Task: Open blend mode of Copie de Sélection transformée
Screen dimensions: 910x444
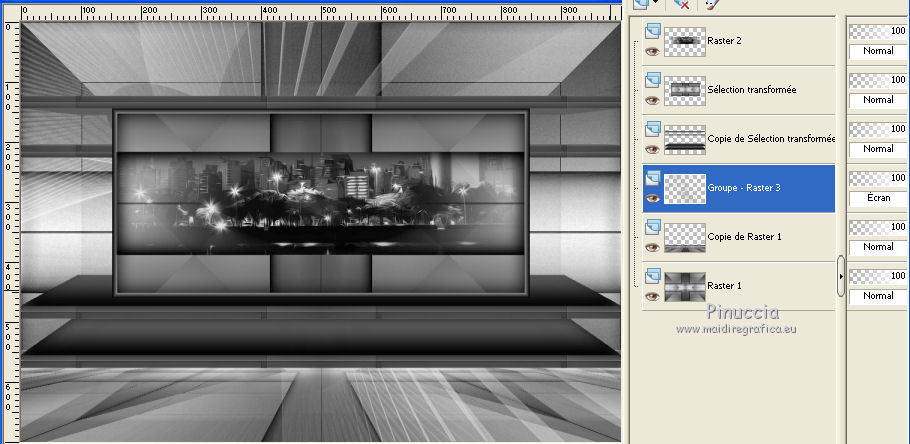Action: click(879, 149)
